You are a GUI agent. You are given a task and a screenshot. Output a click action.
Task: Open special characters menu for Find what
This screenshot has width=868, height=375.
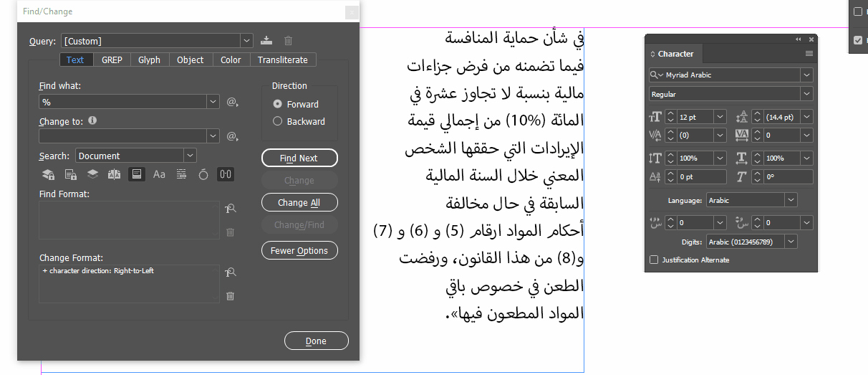(x=232, y=103)
